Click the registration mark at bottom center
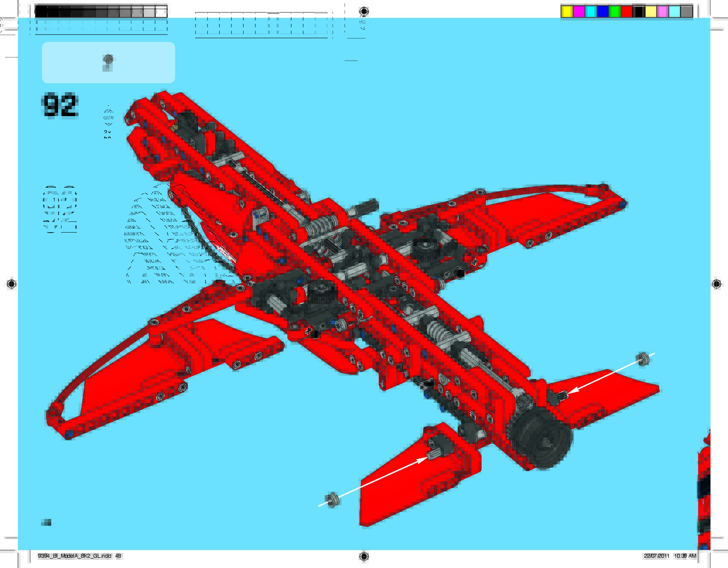The height and width of the screenshot is (568, 728). click(x=364, y=556)
